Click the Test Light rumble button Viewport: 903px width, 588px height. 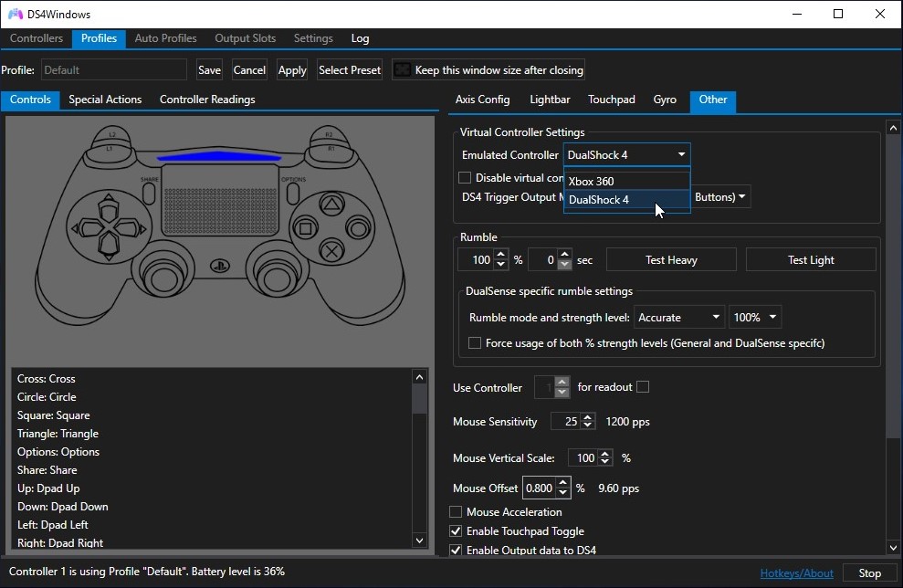tap(811, 259)
